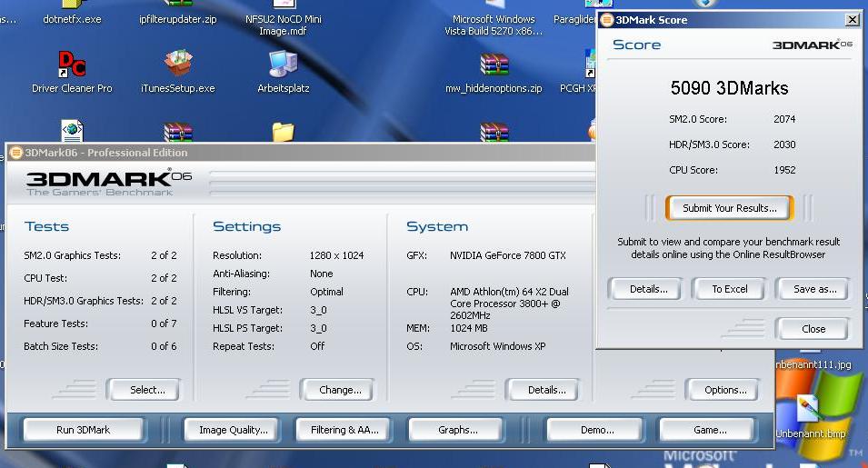
Task: Click the Feature Tests 0 of 7 value
Action: [164, 324]
